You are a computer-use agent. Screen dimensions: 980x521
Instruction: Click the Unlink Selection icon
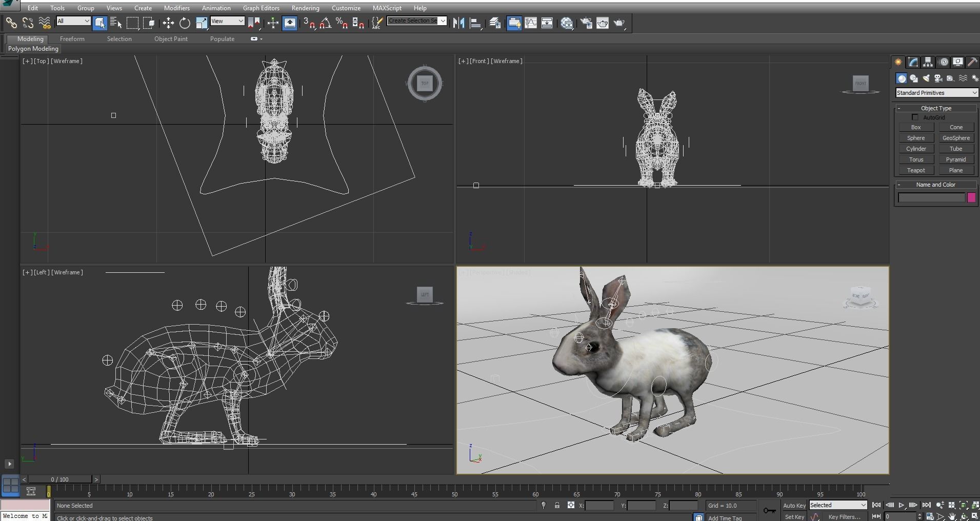click(x=28, y=23)
